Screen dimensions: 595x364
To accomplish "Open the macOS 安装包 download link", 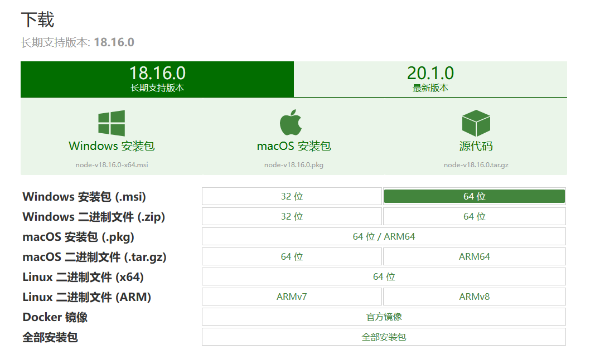I will pos(294,146).
